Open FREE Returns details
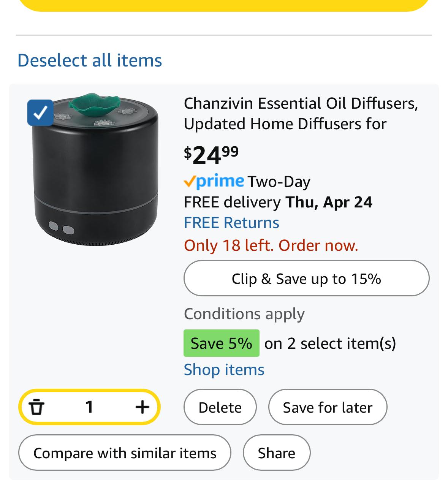448x489 pixels. point(231,223)
